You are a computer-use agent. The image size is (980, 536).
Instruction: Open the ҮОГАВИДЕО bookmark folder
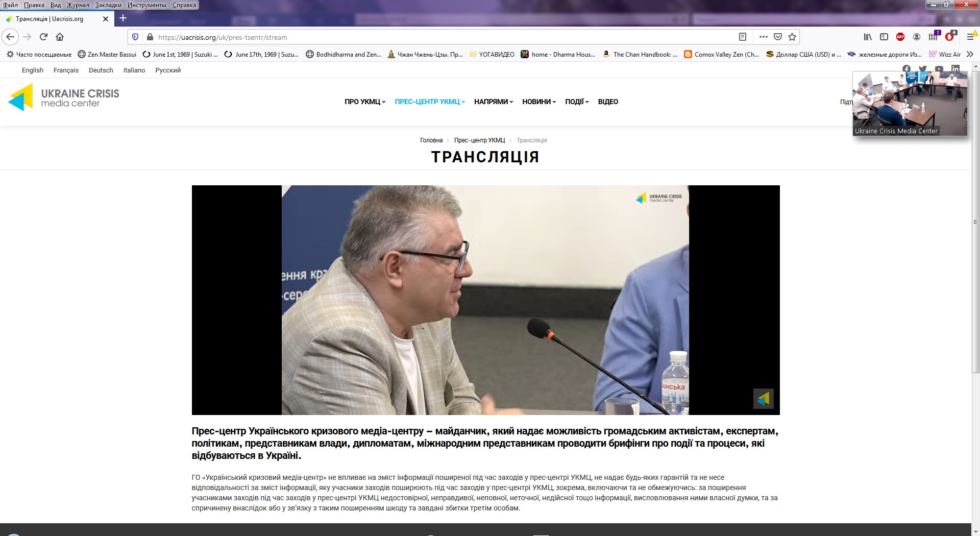(492, 54)
